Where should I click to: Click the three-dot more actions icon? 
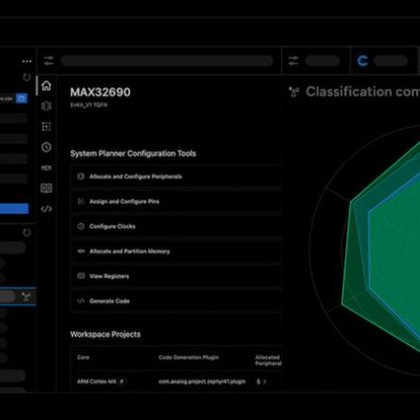pos(27,61)
